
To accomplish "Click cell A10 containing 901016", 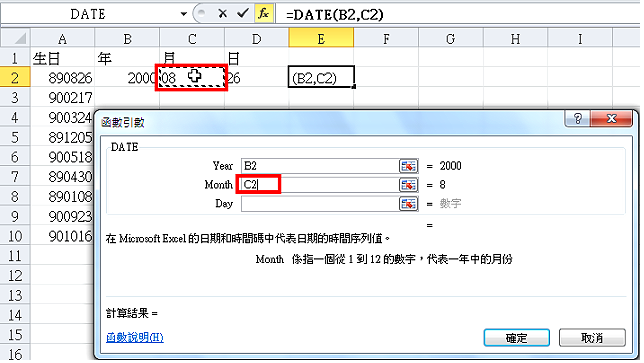I will [x=62, y=236].
